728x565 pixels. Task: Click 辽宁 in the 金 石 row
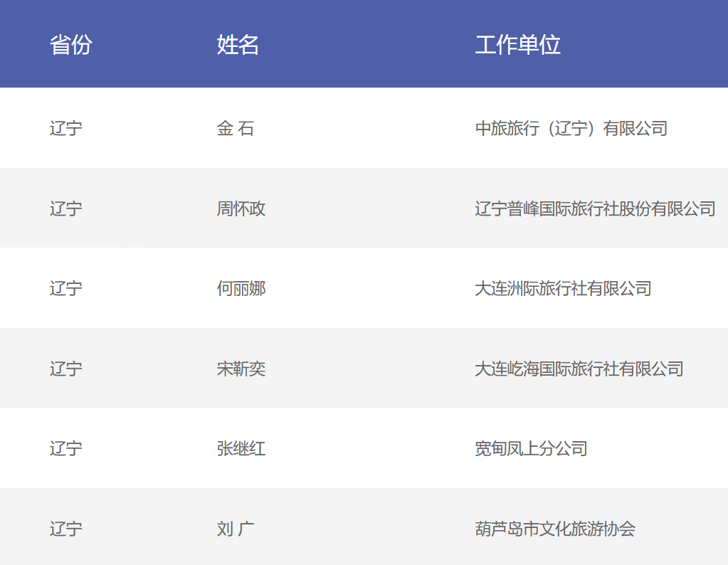[x=66, y=128]
